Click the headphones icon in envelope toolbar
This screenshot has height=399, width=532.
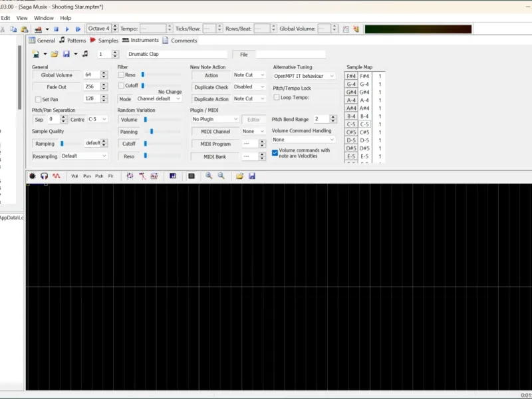pos(44,176)
